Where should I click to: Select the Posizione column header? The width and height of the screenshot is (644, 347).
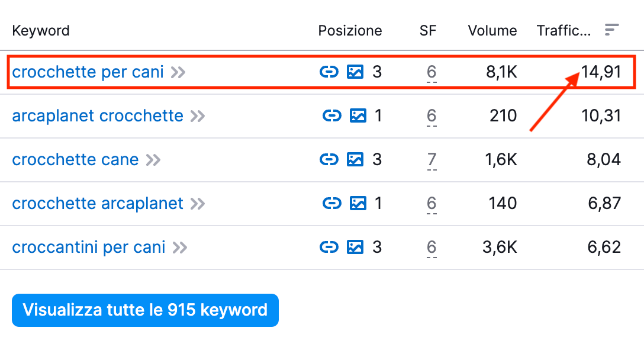[x=350, y=30]
